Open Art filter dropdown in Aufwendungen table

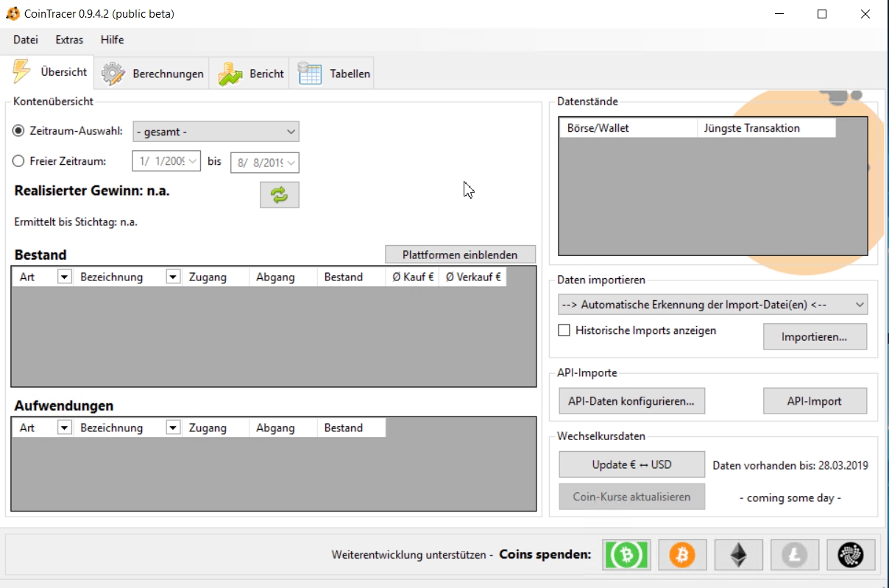click(65, 428)
